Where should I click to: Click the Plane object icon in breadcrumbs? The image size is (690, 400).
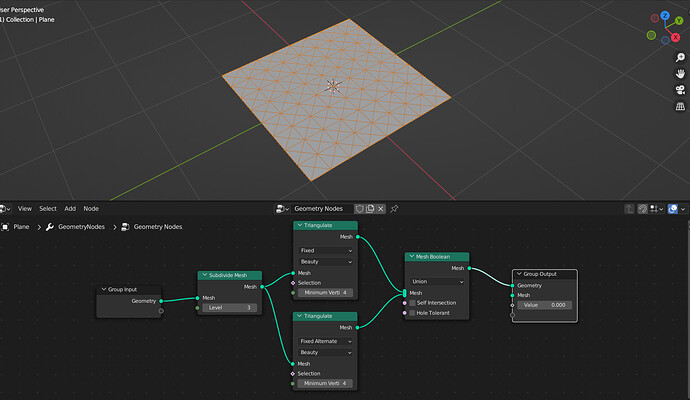(x=5, y=227)
